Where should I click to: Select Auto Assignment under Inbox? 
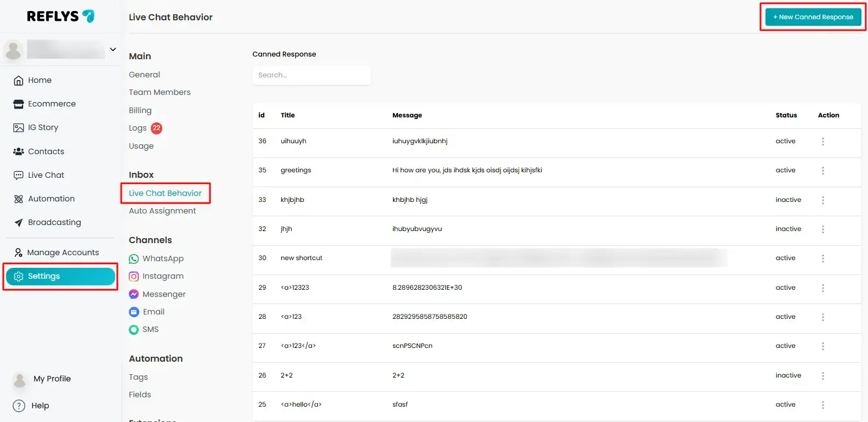[162, 211]
